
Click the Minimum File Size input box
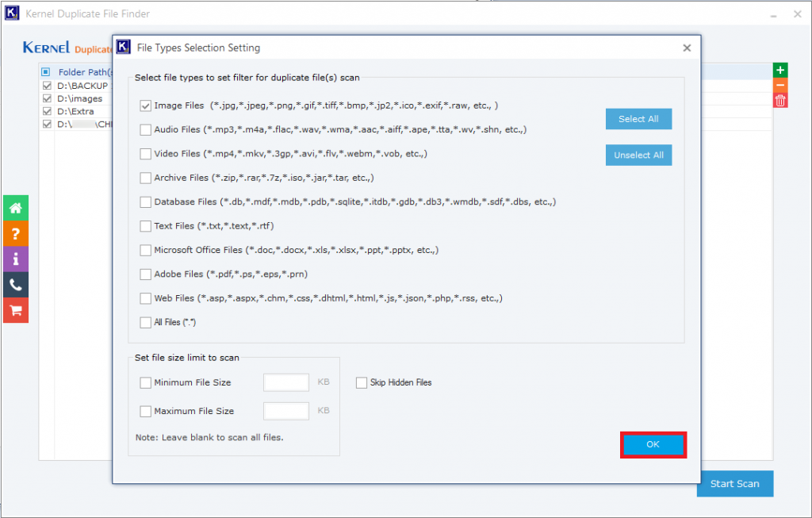[x=286, y=383]
